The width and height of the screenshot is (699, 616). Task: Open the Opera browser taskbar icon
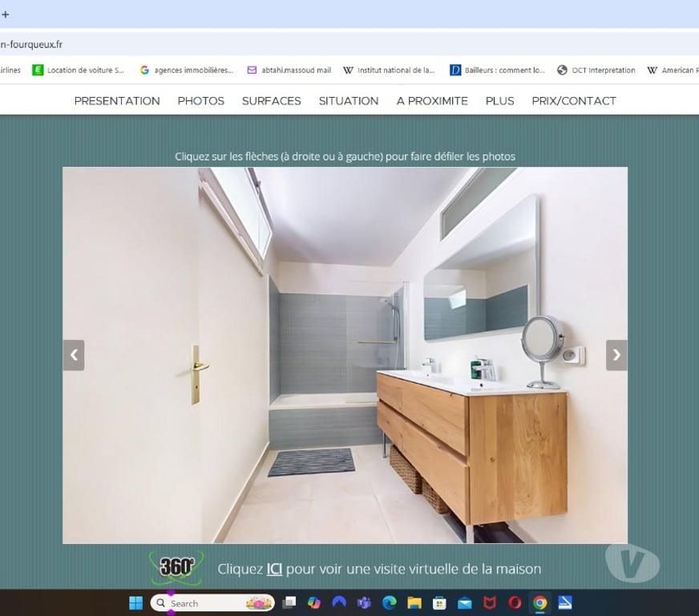tap(515, 603)
